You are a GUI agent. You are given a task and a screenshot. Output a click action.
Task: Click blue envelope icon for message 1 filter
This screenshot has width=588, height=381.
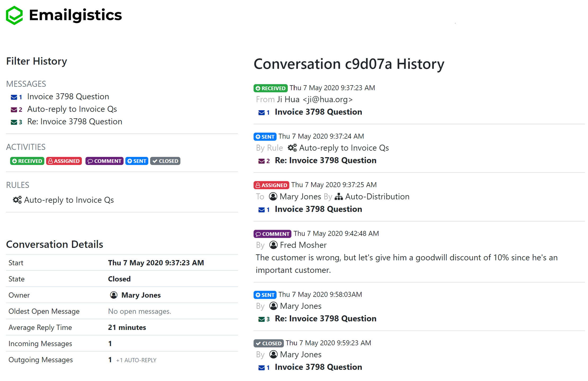tap(14, 97)
